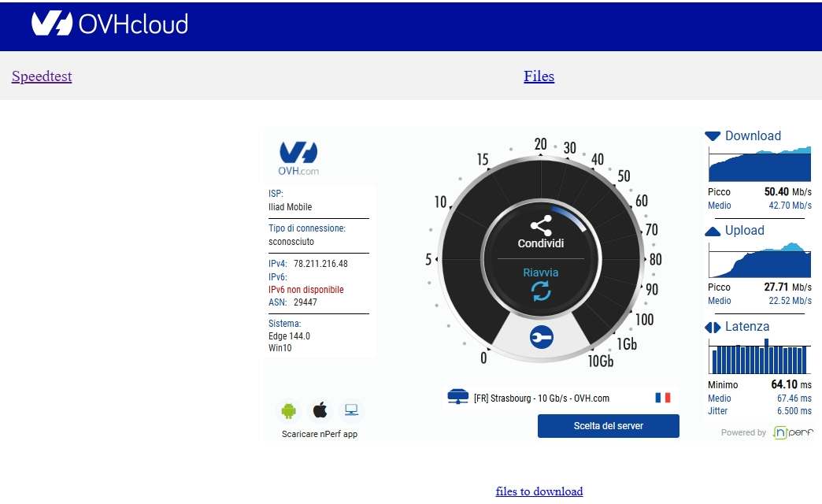Click the Jitter value 6.500 ms
This screenshot has height=504, width=822.
[794, 411]
